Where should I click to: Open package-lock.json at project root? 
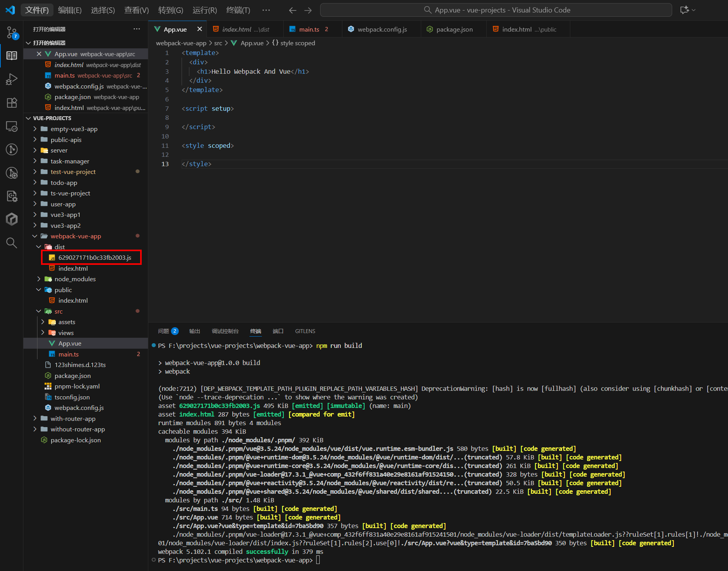click(x=76, y=440)
